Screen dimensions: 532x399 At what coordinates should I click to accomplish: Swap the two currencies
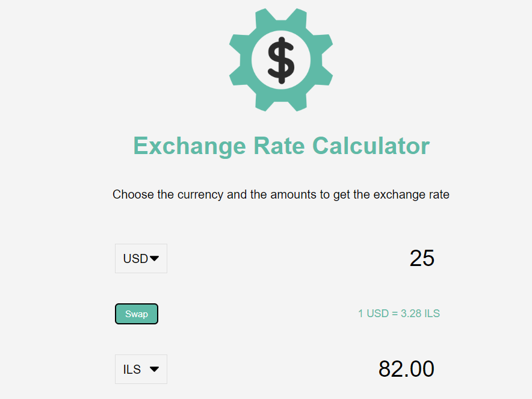pyautogui.click(x=137, y=314)
